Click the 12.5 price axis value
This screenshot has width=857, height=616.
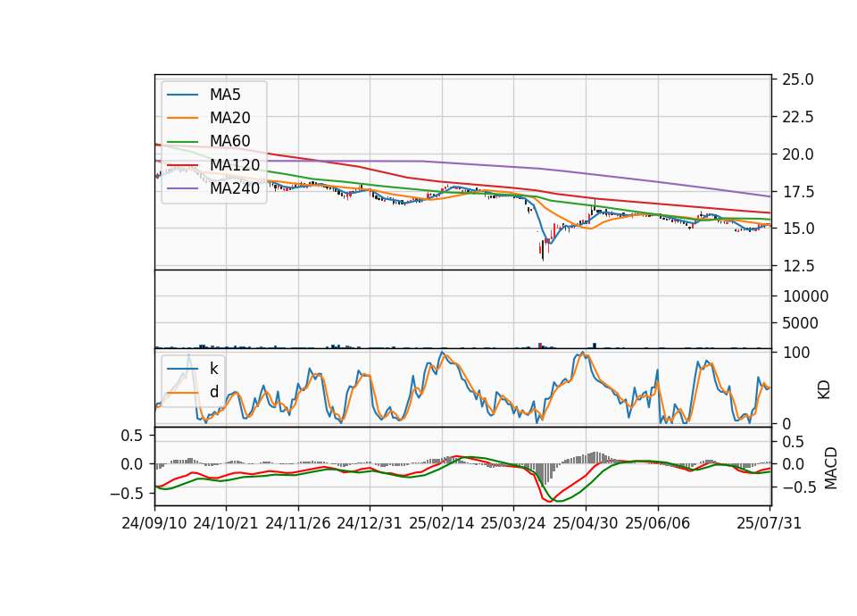(798, 266)
